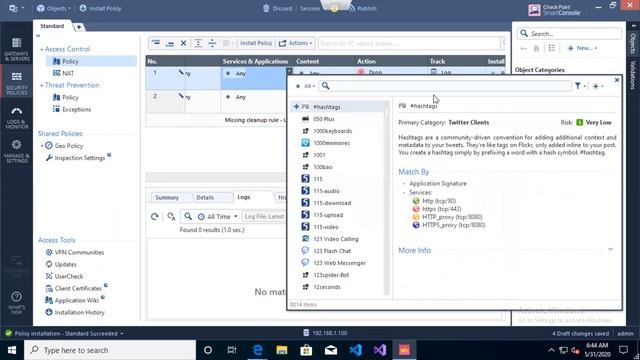Delete selected rule with X icon
640x360 pixels.
(183, 43)
